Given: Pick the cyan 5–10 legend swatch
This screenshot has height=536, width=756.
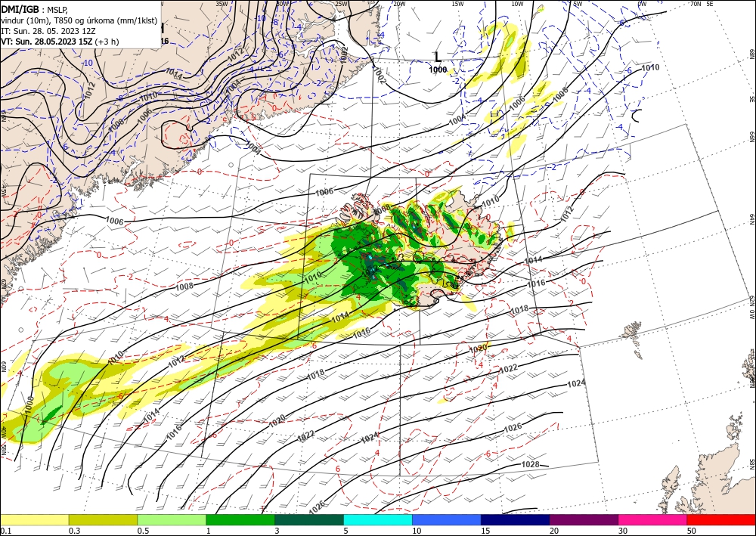Looking at the screenshot, I should pyautogui.click(x=378, y=519).
